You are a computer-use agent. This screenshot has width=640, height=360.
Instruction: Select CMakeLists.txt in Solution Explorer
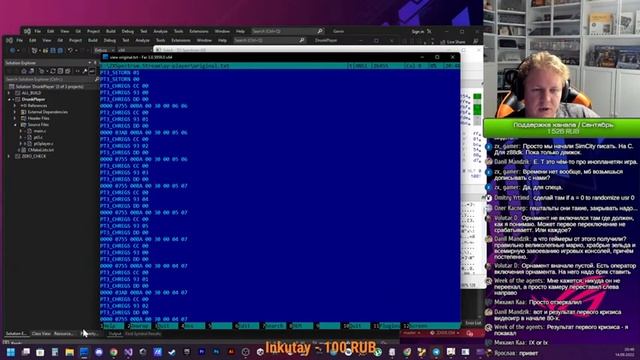(40, 150)
